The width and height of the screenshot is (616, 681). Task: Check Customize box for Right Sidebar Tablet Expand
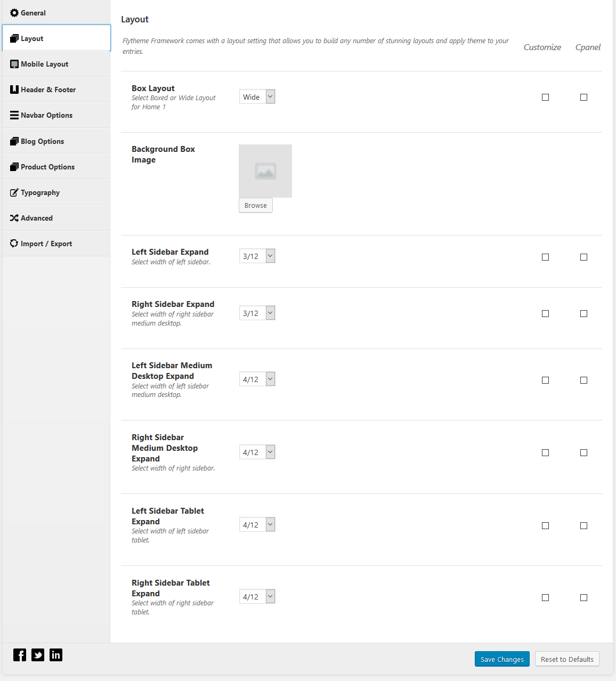(x=545, y=597)
